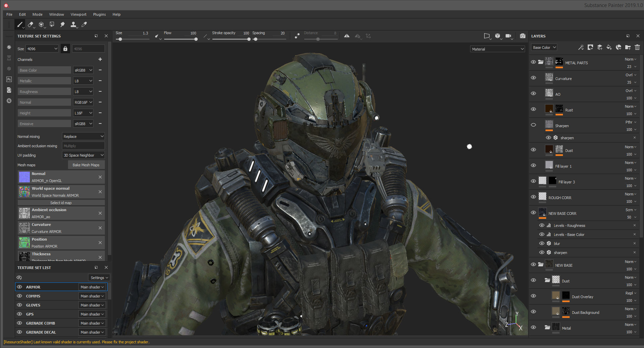
Task: Adjust the brush Size slider
Action: [x=133, y=39]
